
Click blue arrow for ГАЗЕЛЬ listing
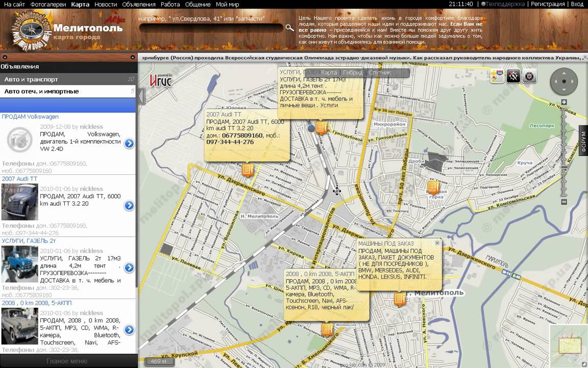(129, 267)
